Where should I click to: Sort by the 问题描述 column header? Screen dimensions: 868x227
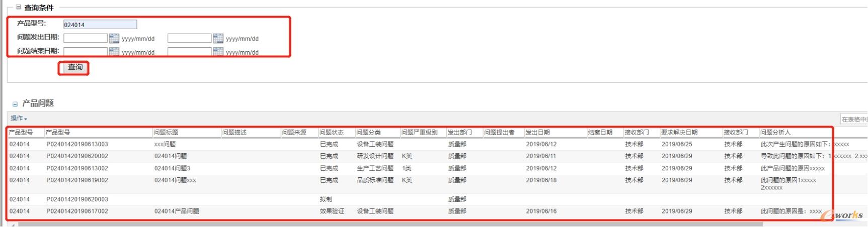coord(234,133)
